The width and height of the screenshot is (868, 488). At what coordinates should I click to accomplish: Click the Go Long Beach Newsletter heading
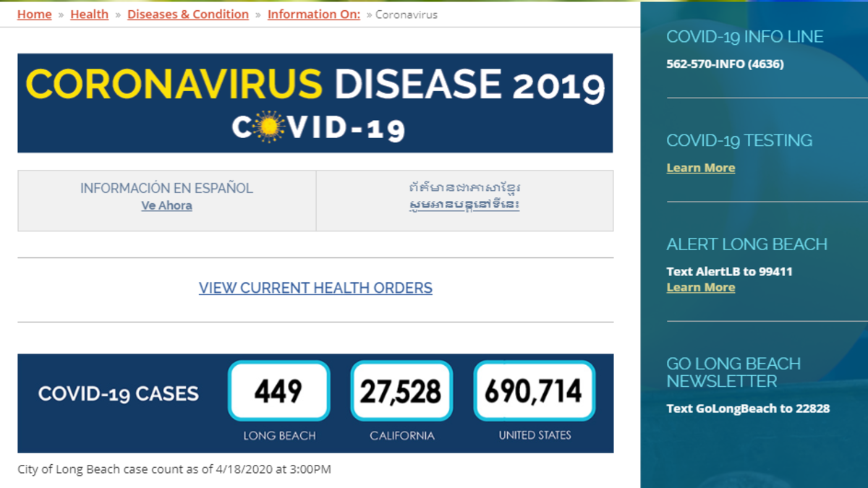(733, 372)
